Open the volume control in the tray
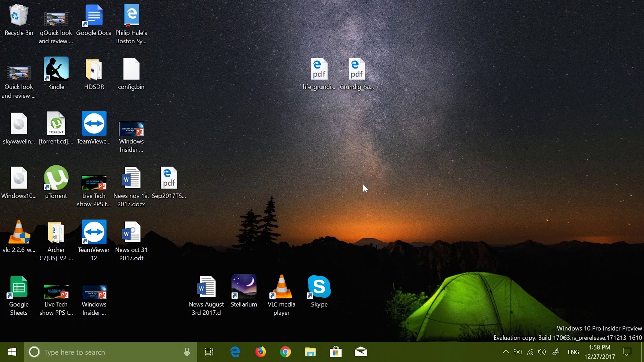 pyautogui.click(x=542, y=352)
